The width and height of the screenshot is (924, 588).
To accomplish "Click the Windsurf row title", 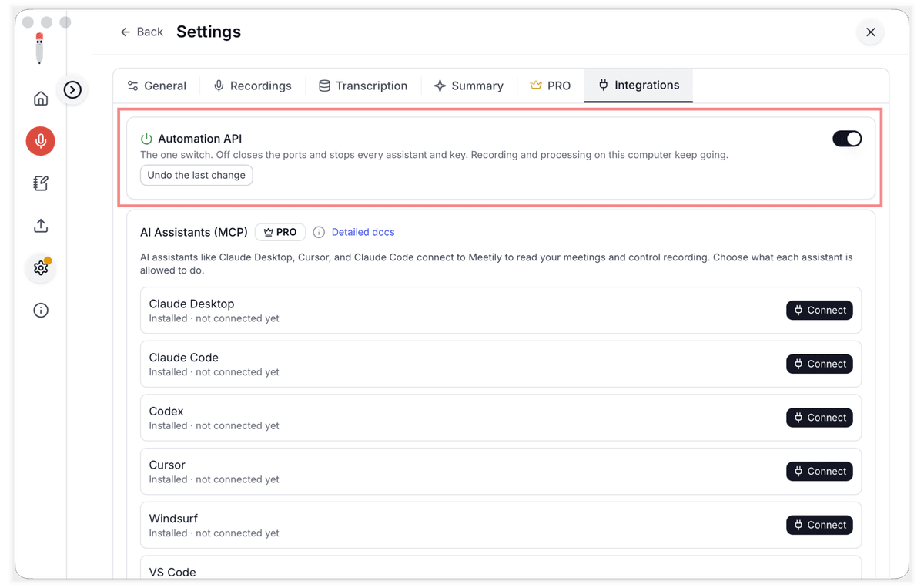I will [175, 519].
